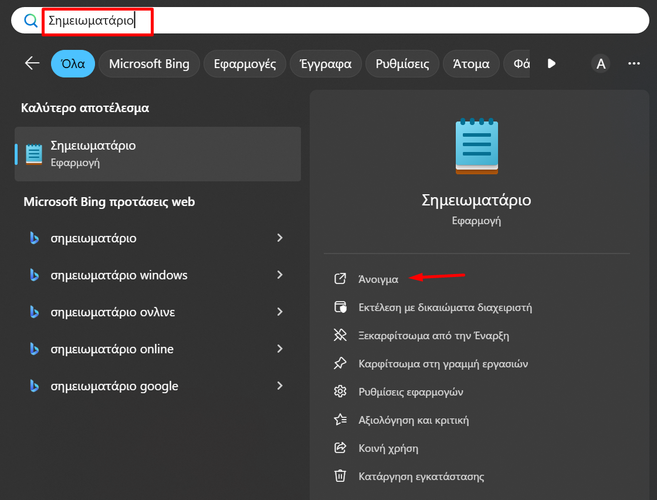Choose Ξεκαρφίτσωμα από την Έναρξη
657x500 pixels.
tap(434, 336)
